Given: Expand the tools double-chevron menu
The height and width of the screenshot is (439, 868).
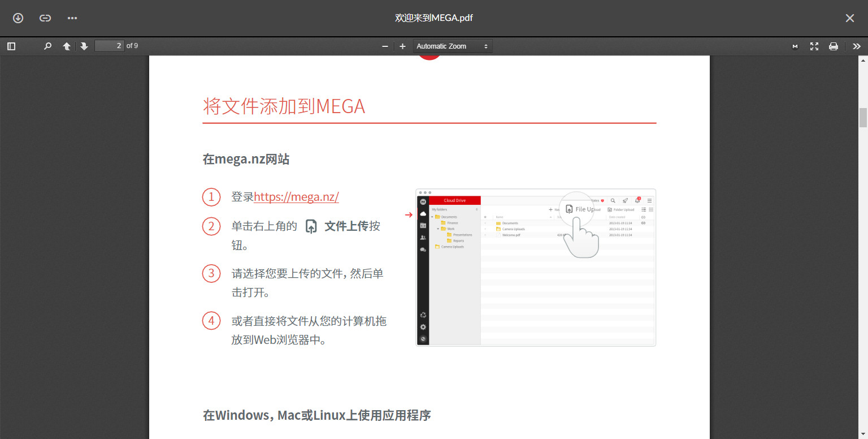Looking at the screenshot, I should point(857,46).
